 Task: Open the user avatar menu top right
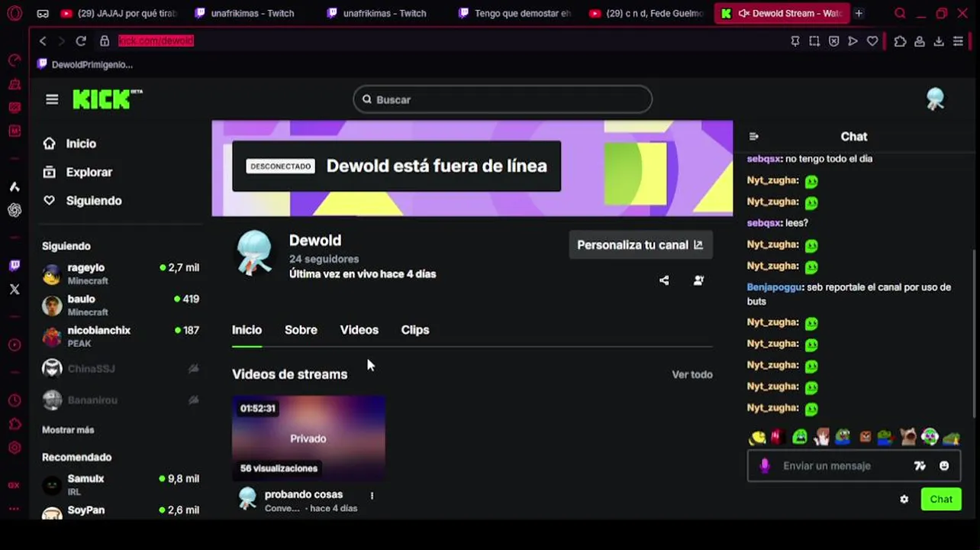coord(935,99)
